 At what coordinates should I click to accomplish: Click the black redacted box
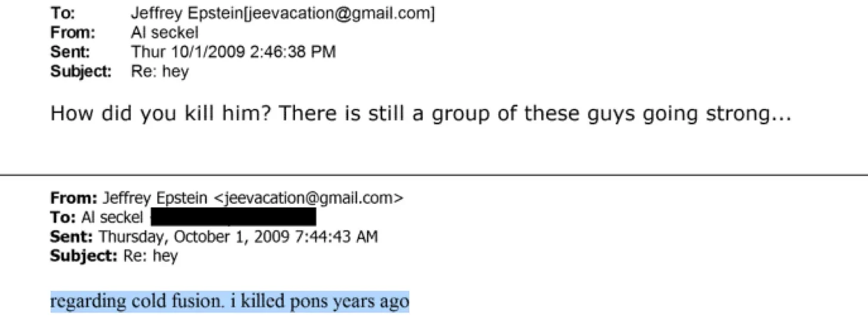232,217
